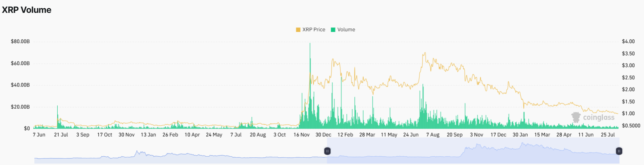This screenshot has height=165, width=644.
Task: Click the 28 Mar date label
Action: 367,135
